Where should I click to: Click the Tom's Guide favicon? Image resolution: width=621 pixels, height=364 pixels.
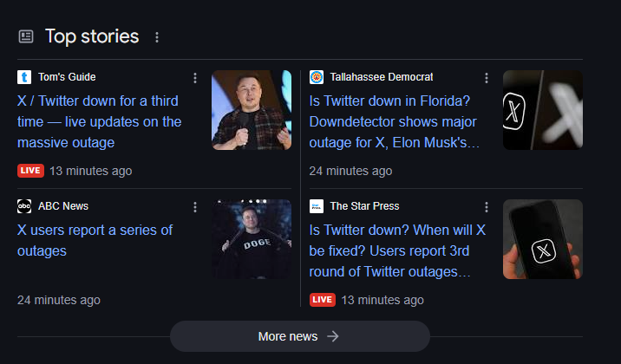(24, 77)
